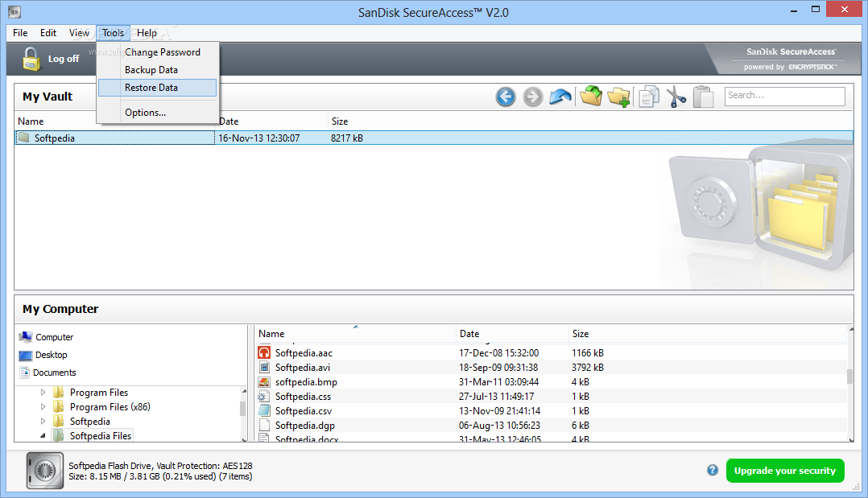Choose Backup Data from Tools menu
868x498 pixels.
pos(158,70)
